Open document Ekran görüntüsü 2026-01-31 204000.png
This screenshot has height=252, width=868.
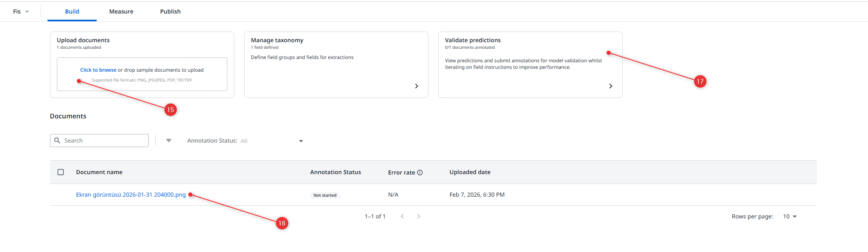131,195
